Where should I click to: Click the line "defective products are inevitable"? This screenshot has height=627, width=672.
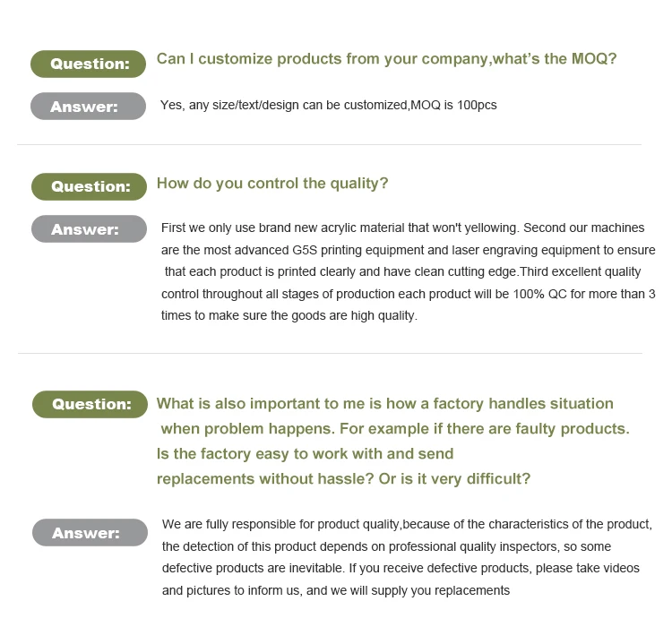tap(401, 569)
